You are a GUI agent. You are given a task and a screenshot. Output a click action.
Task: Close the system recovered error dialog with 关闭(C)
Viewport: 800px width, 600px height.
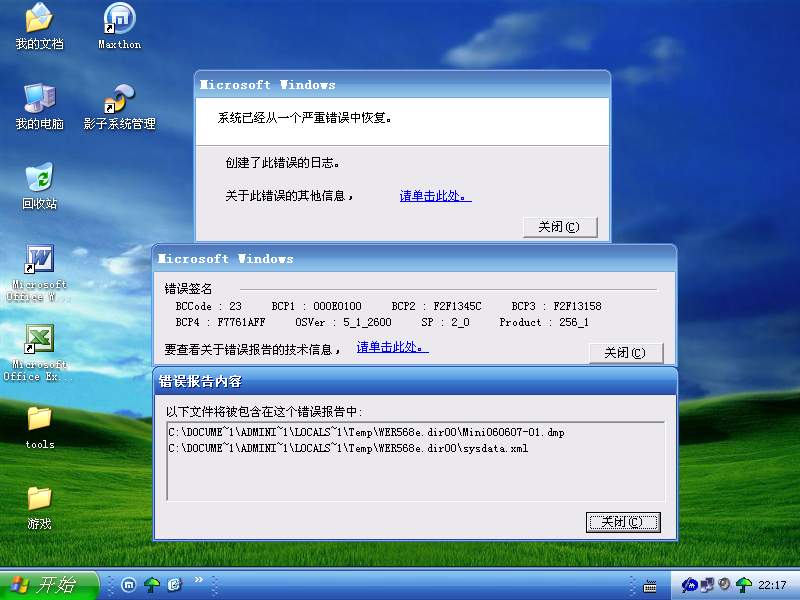click(560, 227)
